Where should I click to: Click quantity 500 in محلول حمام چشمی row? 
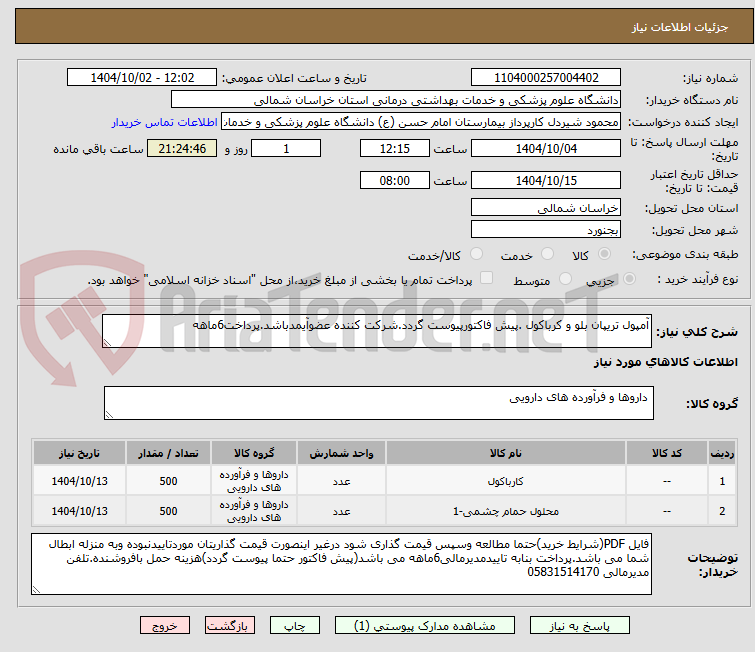pos(168,510)
